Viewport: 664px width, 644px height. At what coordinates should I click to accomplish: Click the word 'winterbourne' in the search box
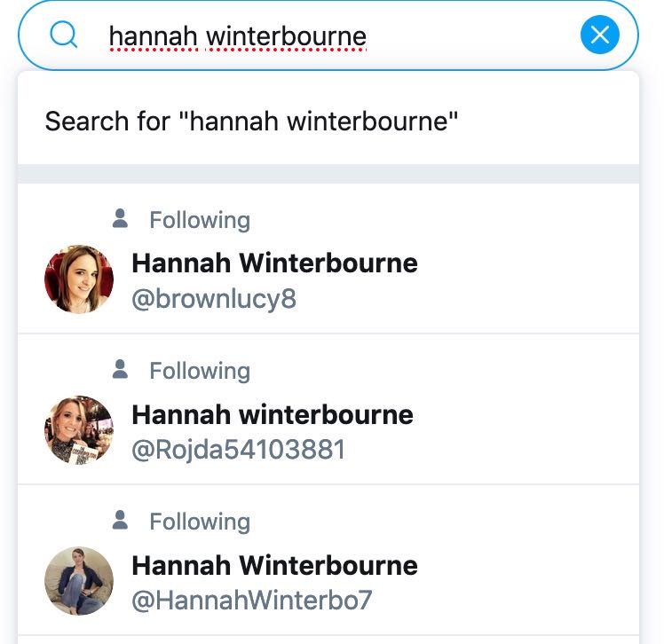(286, 36)
